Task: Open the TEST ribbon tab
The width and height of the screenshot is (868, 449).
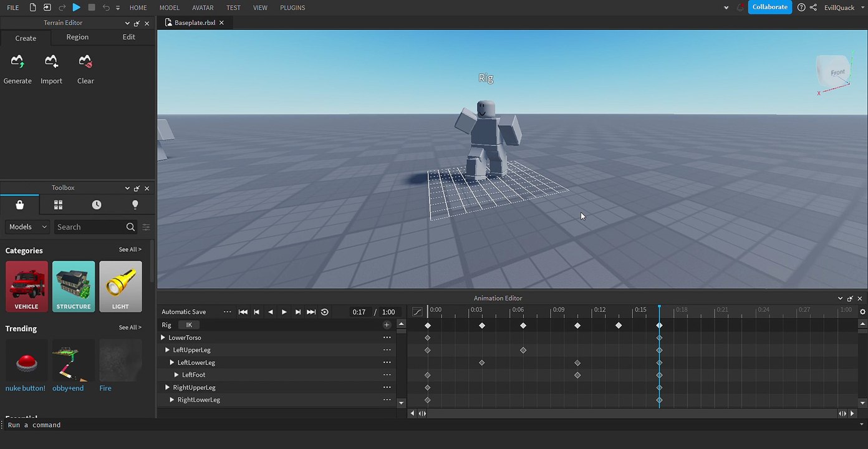Action: [x=233, y=7]
